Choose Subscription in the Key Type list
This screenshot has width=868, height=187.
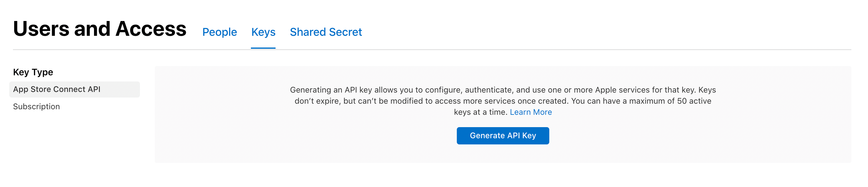[x=36, y=107]
